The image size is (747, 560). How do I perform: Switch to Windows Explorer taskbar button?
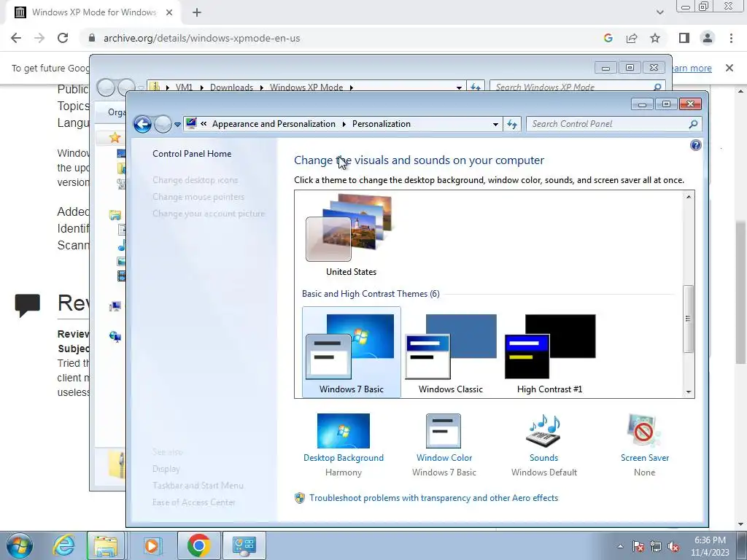click(105, 545)
